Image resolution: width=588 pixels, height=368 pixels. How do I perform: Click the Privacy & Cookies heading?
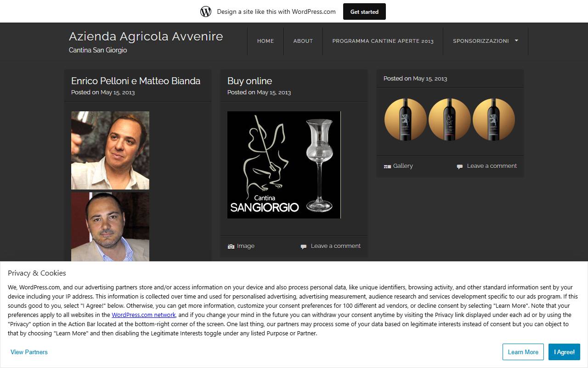(x=37, y=273)
